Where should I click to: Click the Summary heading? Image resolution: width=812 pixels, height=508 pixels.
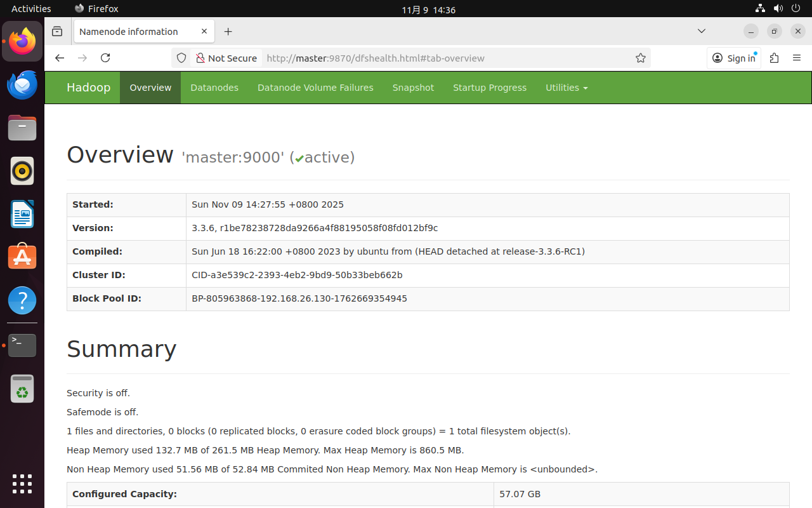pyautogui.click(x=121, y=349)
